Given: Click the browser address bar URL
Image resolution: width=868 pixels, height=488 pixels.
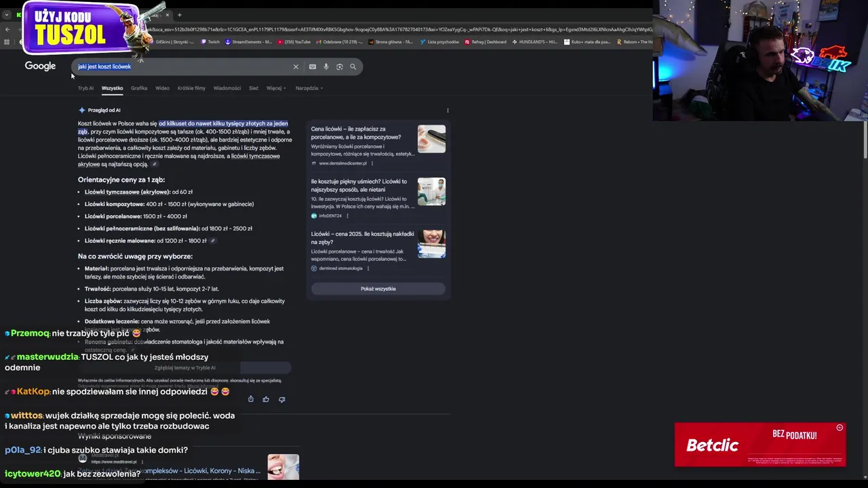Looking at the screenshot, I should click(x=400, y=29).
